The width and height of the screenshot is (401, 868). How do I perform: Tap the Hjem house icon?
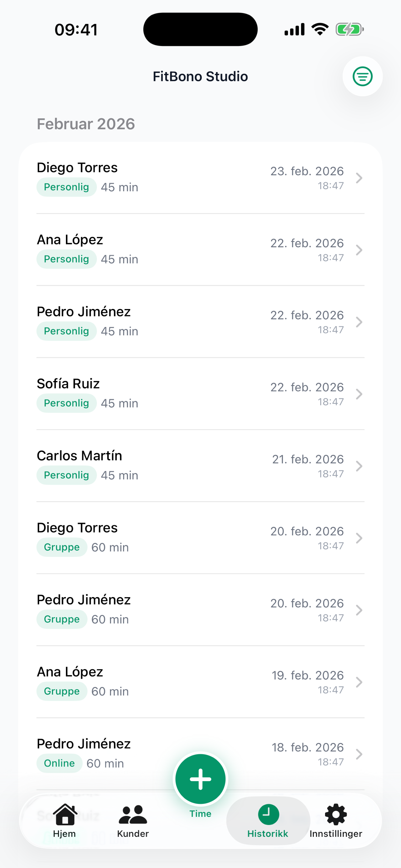coord(65,815)
